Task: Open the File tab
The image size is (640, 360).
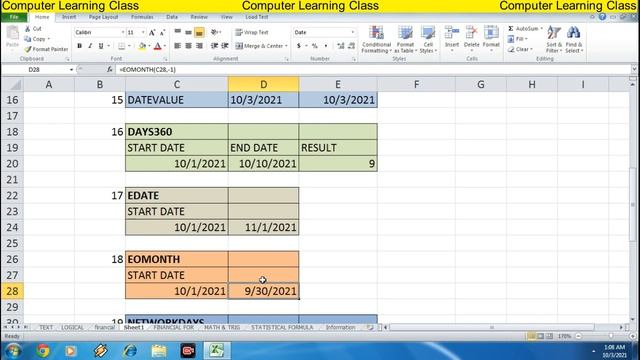Action: [x=14, y=17]
